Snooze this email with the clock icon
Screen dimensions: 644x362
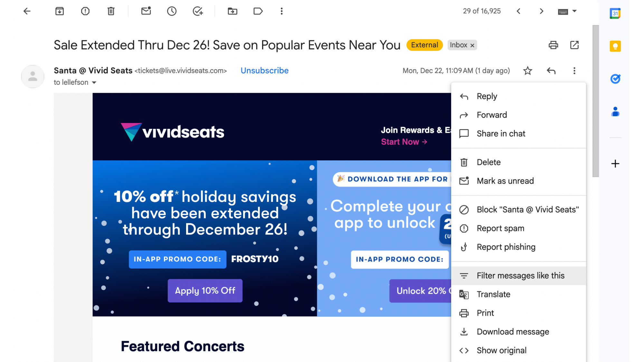pos(172,11)
